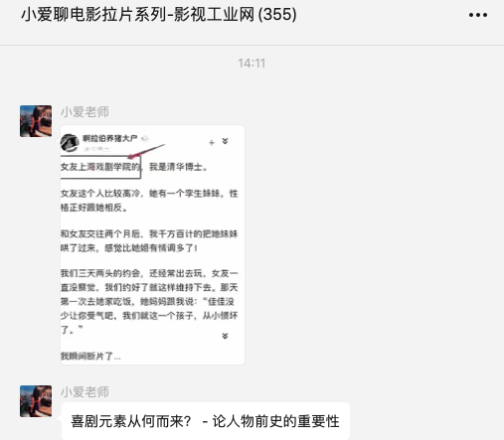Click the red arrow annotation in the image
The height and width of the screenshot is (440, 504).
click(x=146, y=151)
